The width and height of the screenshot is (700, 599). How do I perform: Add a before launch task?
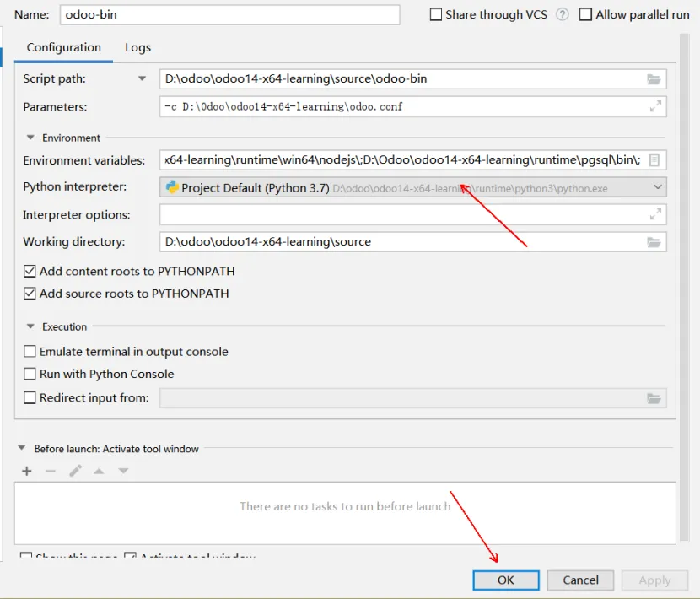27,471
